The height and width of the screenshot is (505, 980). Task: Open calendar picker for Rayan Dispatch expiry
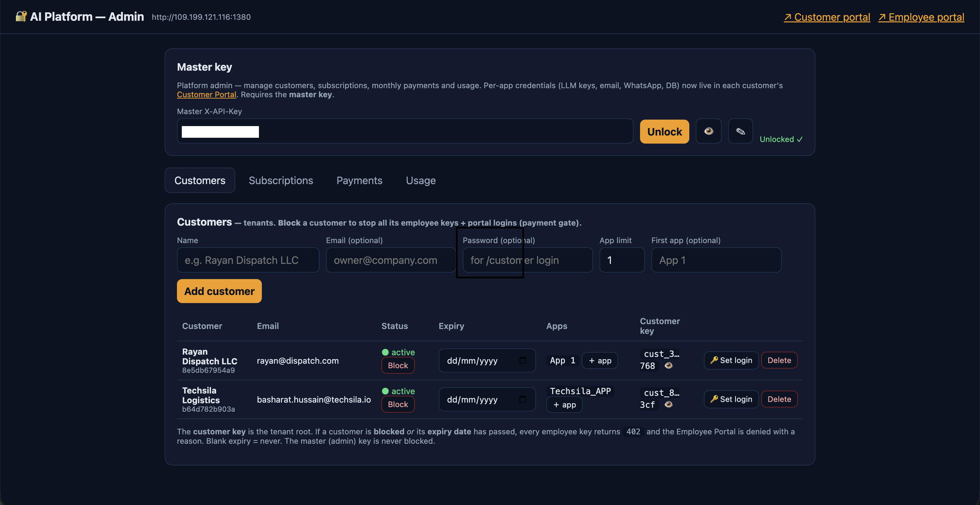(523, 360)
